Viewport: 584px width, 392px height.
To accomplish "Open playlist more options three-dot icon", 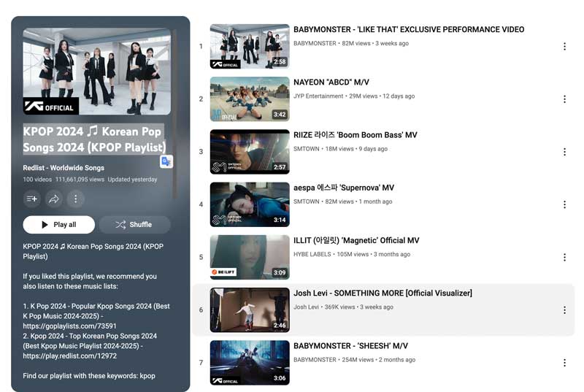I will click(x=75, y=198).
